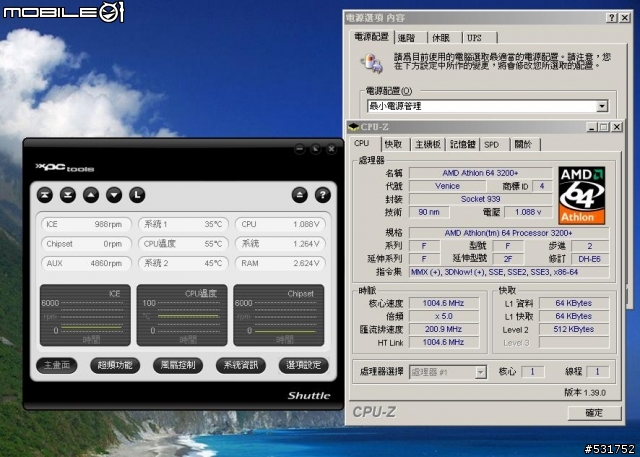The width and height of the screenshot is (640, 457).
Task: Select the 電源配置 tab in power options
Action: 371,37
